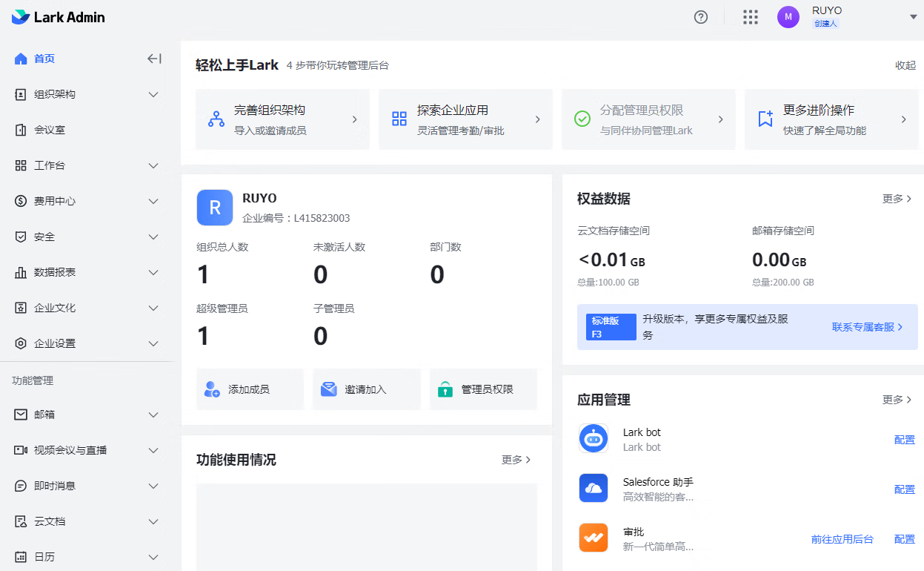Open the 完善组织架构 onboarding card

282,119
